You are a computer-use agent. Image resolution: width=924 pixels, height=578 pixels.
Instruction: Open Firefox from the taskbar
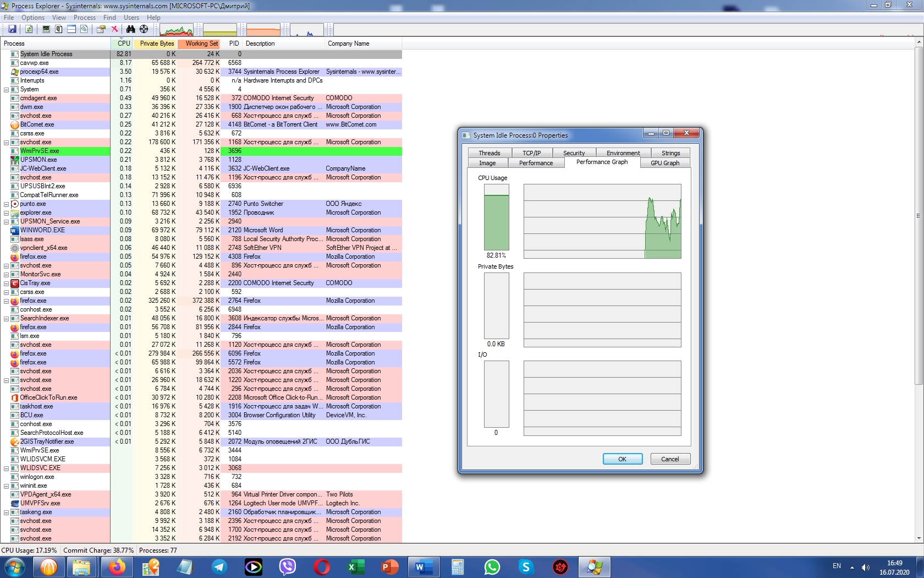pyautogui.click(x=117, y=566)
